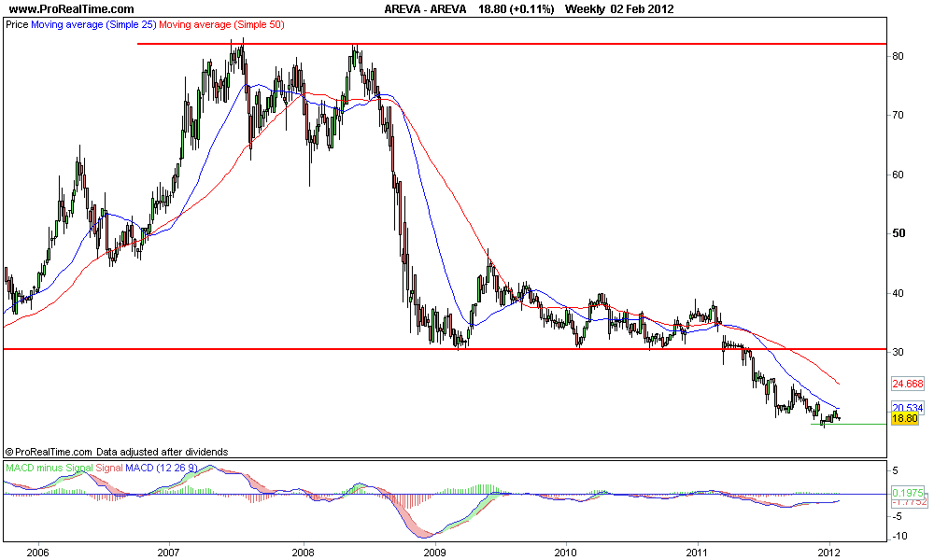
Task: Click the 2006 year axis label
Action: tap(38, 552)
